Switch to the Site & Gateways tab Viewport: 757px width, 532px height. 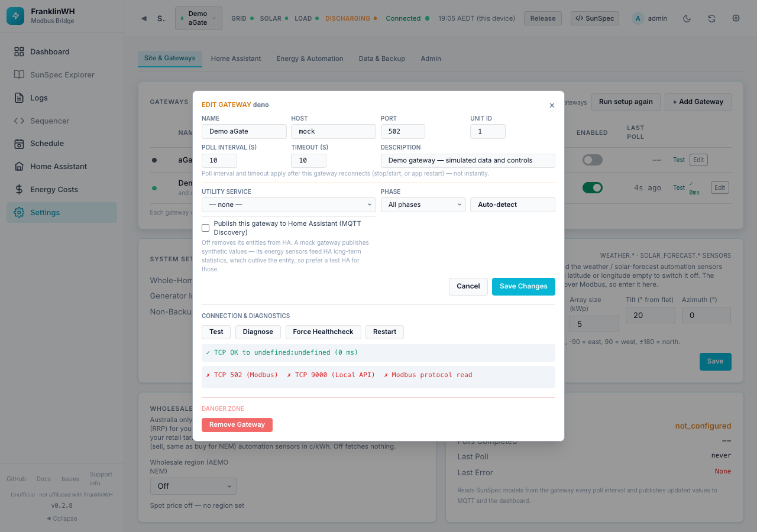(x=170, y=59)
